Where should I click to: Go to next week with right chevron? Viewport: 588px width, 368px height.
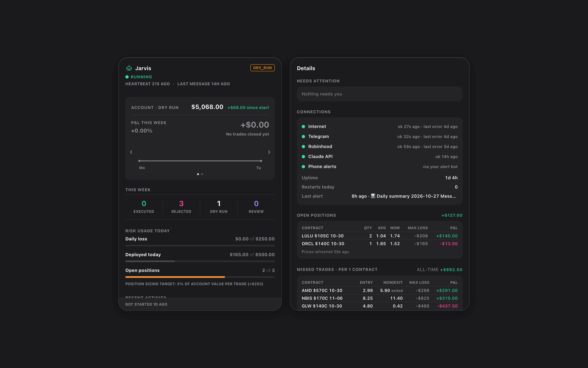point(269,152)
